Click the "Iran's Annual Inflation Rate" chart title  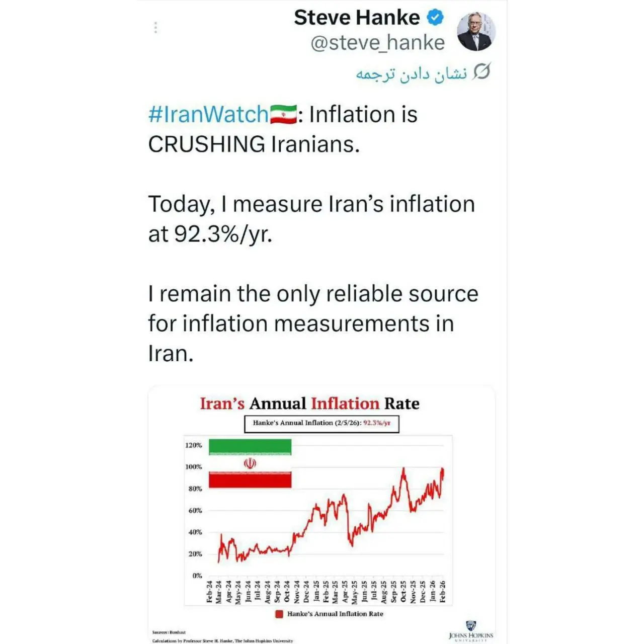coord(309,404)
